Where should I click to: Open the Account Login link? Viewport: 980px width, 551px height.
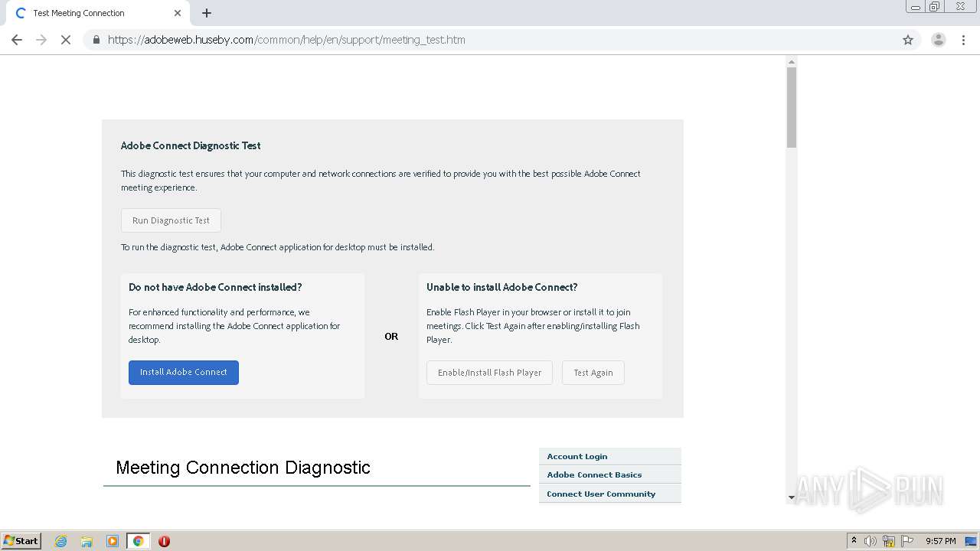(x=577, y=456)
